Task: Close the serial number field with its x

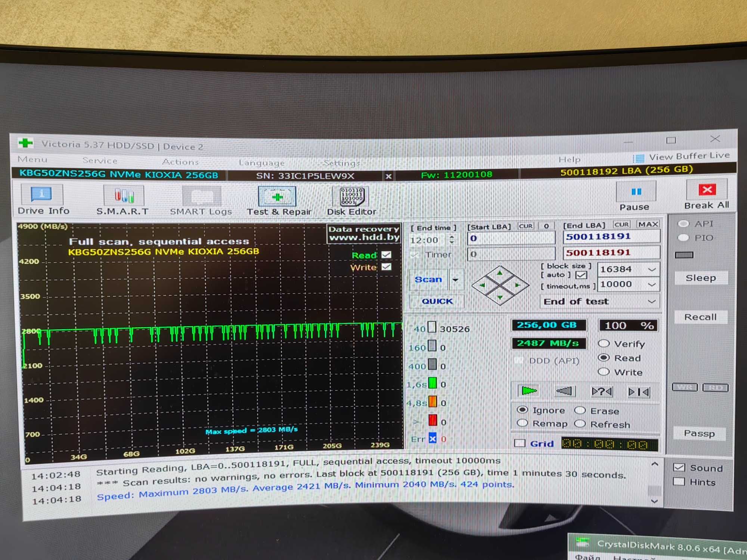Action: tap(388, 176)
